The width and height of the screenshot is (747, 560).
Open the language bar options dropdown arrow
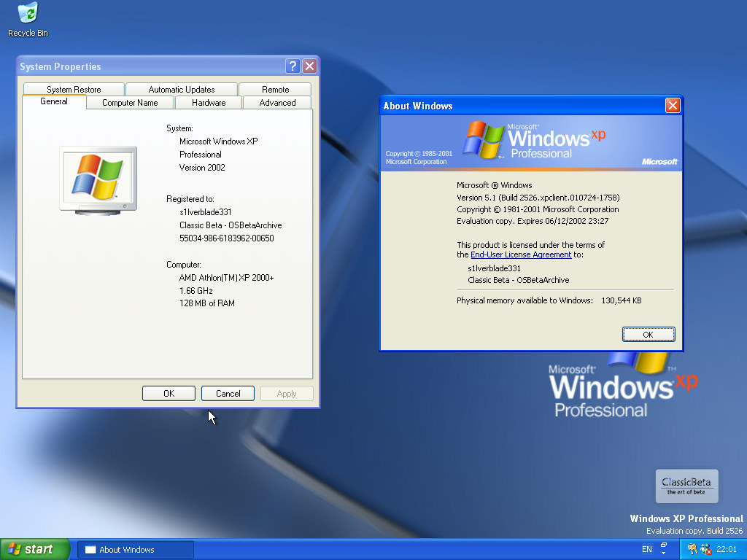664,553
